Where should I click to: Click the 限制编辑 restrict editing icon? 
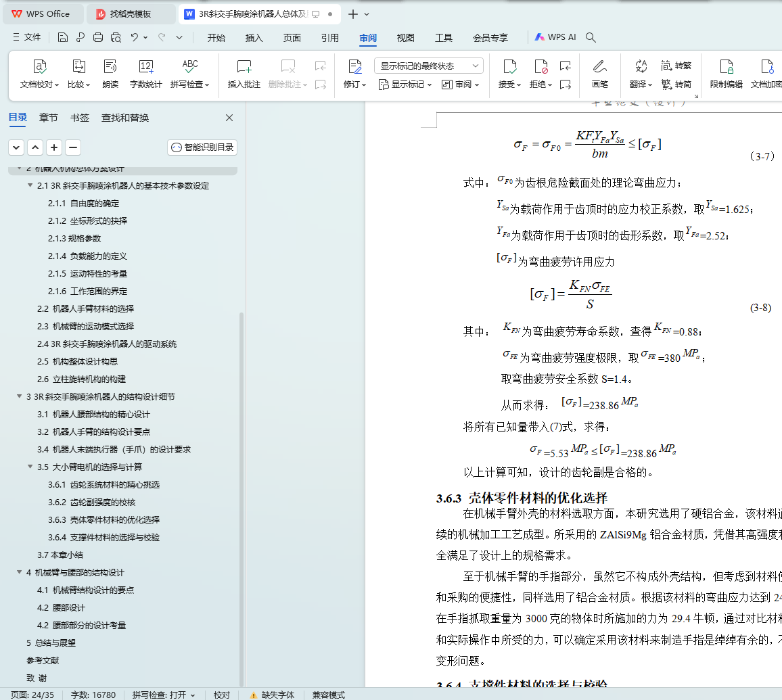click(726, 67)
